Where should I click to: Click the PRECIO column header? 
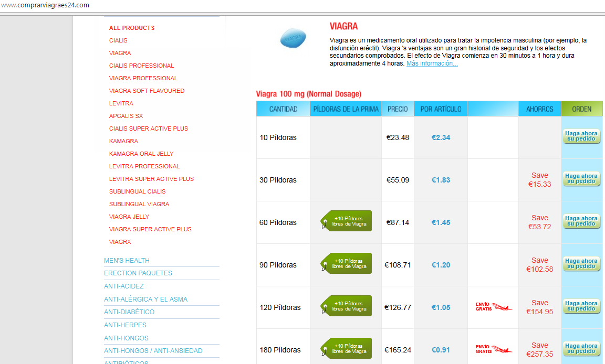point(398,109)
